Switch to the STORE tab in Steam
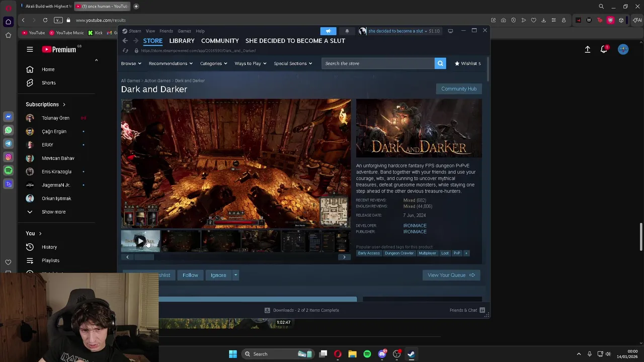The height and width of the screenshot is (362, 644). (x=153, y=41)
